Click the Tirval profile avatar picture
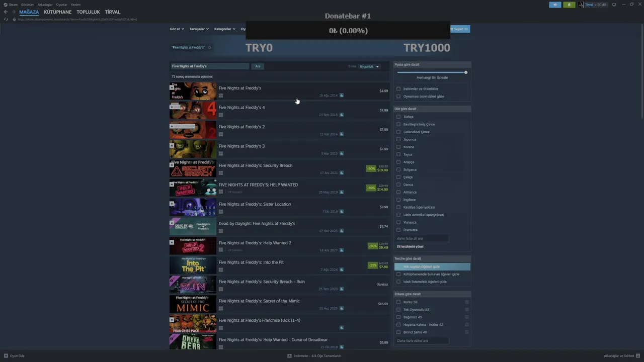The image size is (644, 362). click(581, 5)
